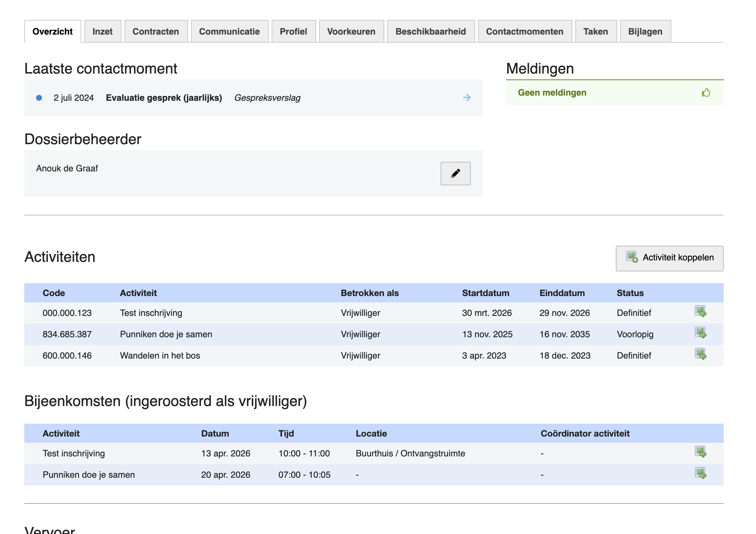Viewport: 756px width, 534px height.
Task: Open the Taken tab
Action: click(596, 32)
